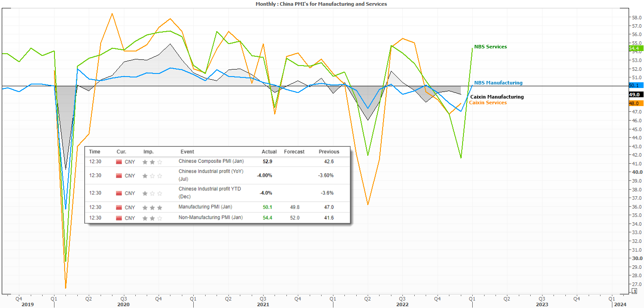Screen dimensions: 644x308
Task: Click the -4.0% actual value for YTD profit
Action: 265,193
